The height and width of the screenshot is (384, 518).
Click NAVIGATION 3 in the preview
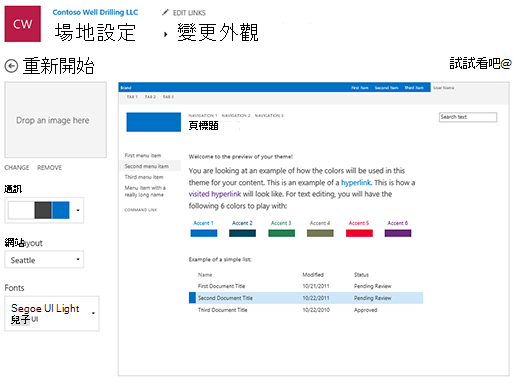[x=269, y=116]
